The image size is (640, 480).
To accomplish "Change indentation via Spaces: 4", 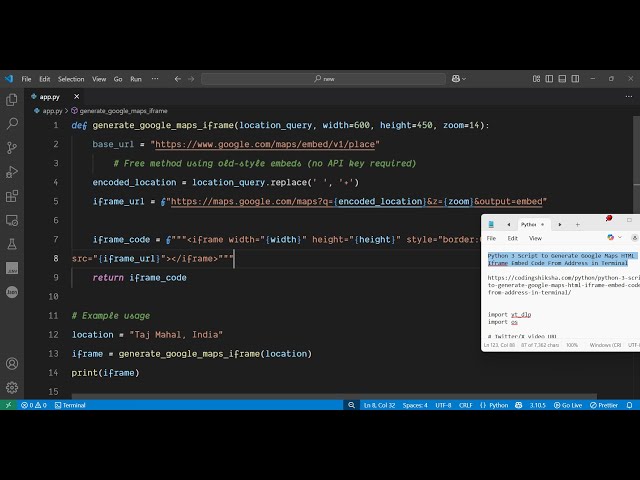I will [415, 405].
